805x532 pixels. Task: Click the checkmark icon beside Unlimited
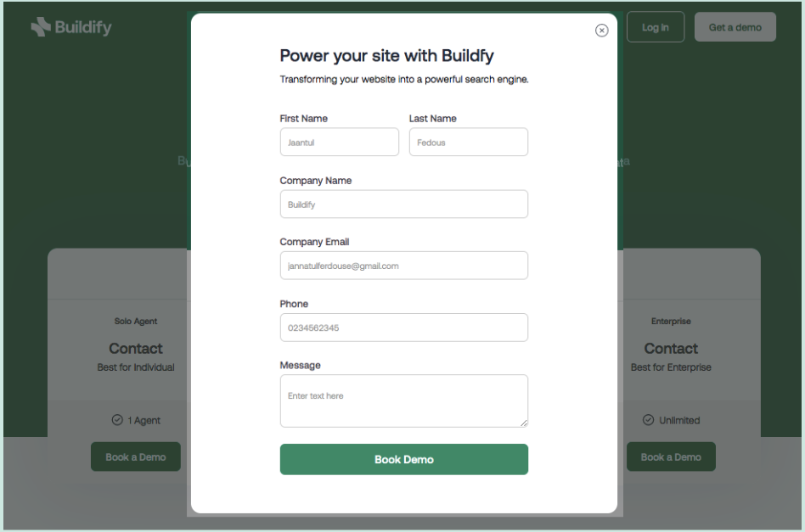point(648,420)
